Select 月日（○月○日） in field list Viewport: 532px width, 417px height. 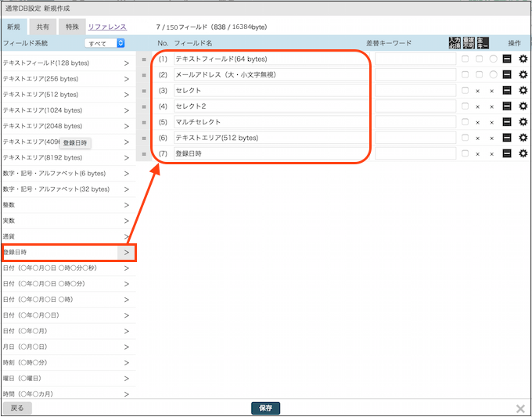[68, 347]
